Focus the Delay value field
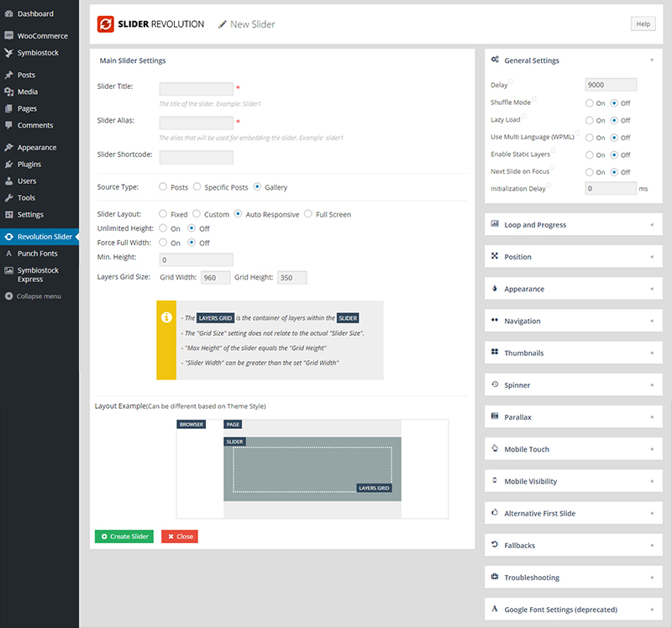Image resolution: width=672 pixels, height=628 pixels. click(x=611, y=85)
